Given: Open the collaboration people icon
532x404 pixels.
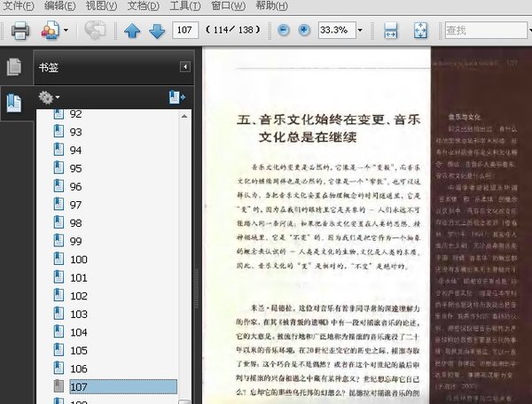Looking at the screenshot, I should click(50, 30).
